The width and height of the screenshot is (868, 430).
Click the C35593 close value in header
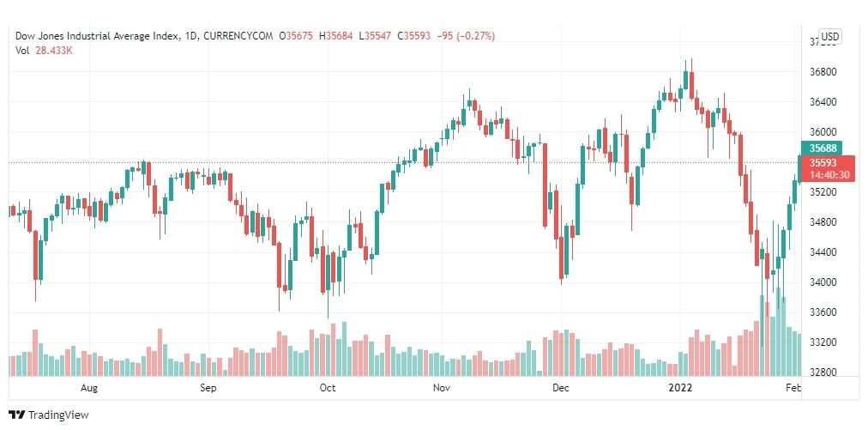414,36
